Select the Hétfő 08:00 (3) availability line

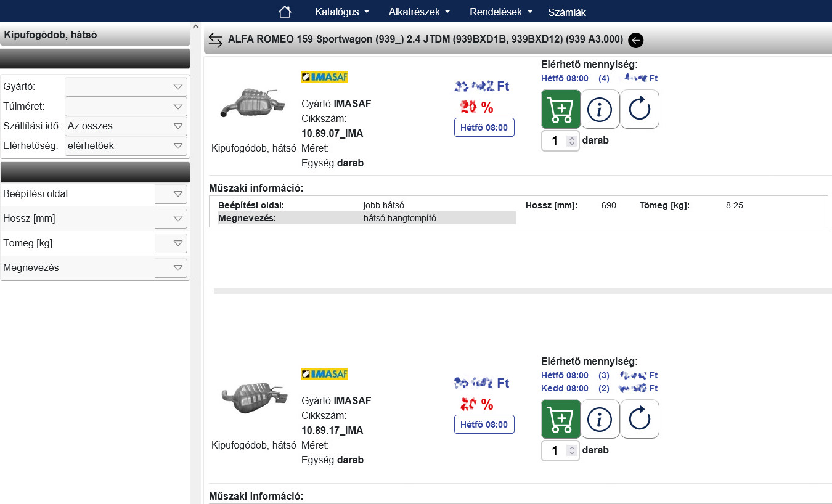[x=599, y=375]
